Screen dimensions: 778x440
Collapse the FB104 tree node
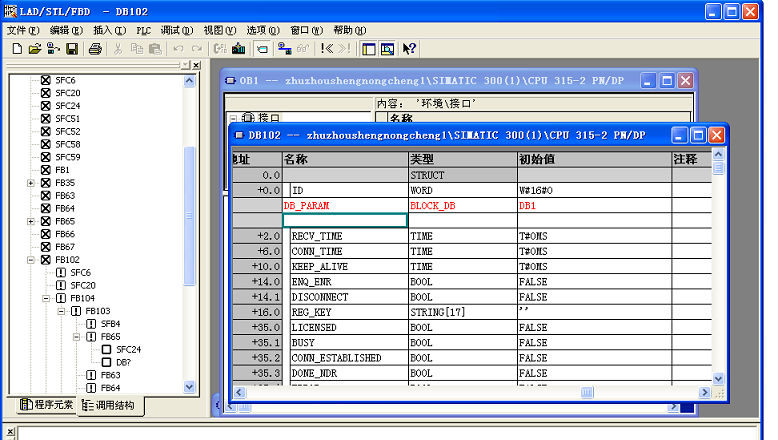[46, 298]
